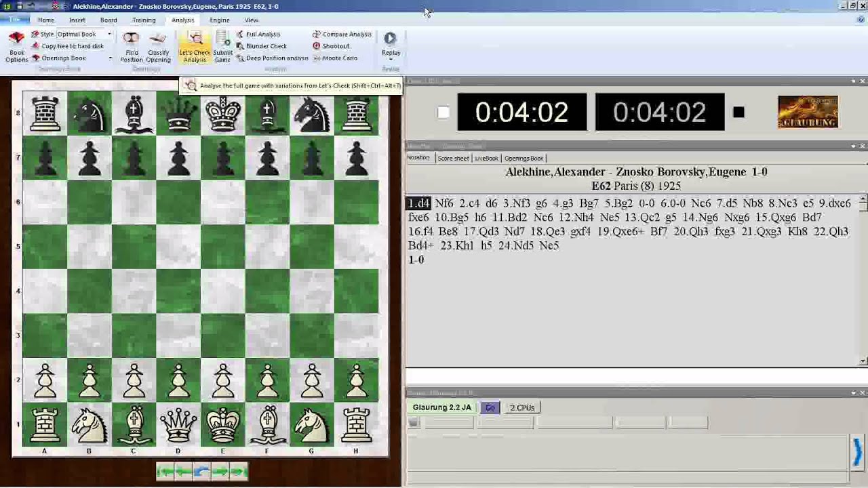Open the Board ribbon tab
Screen dimensions: 868x488
(108, 20)
